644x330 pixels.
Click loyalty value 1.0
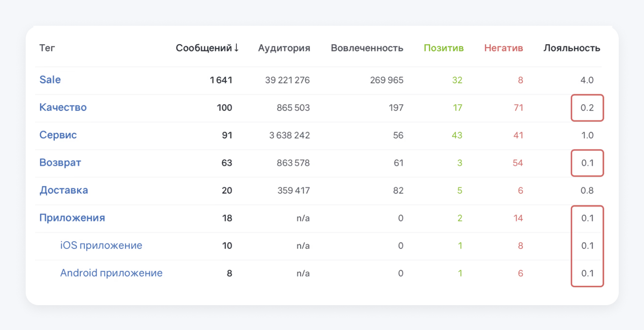pyautogui.click(x=587, y=135)
